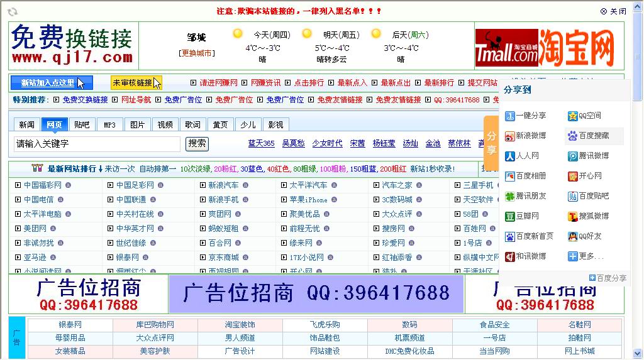Open 亚马逊 site link
644x360 pixels.
[x=35, y=258]
